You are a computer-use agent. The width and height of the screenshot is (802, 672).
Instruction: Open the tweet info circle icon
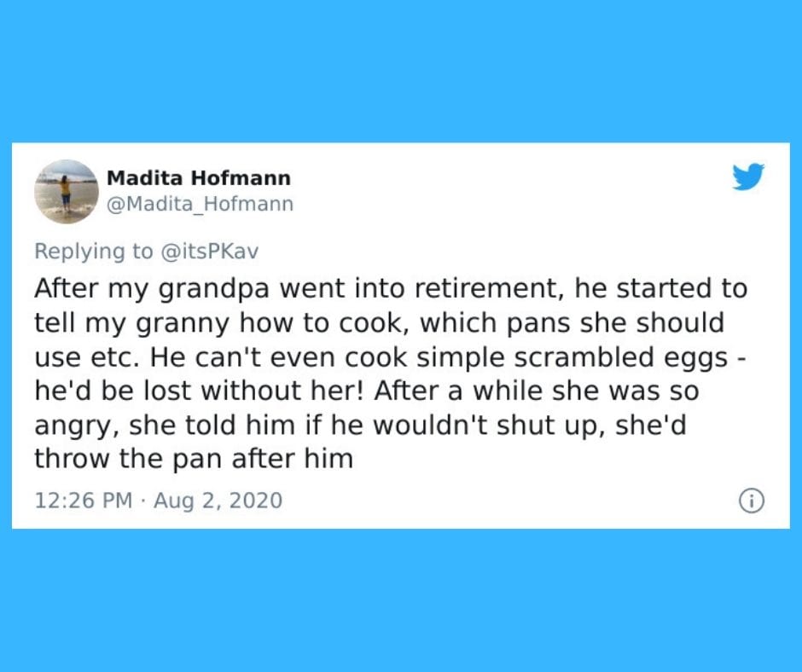752,501
